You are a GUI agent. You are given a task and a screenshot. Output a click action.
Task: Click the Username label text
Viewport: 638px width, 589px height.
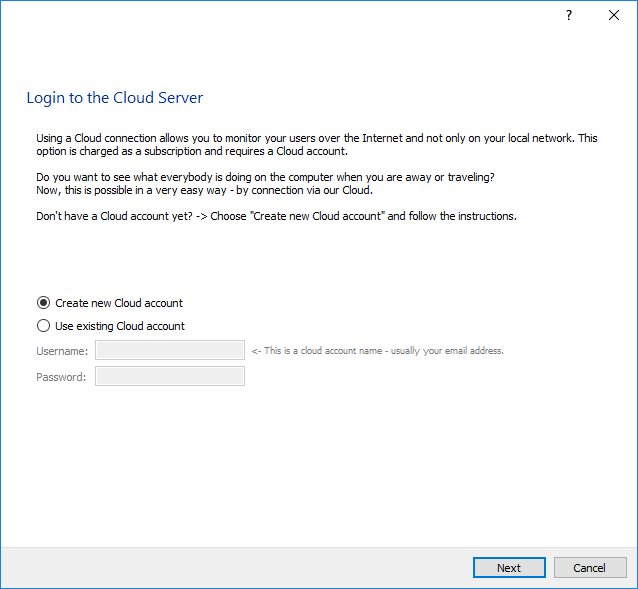click(62, 351)
